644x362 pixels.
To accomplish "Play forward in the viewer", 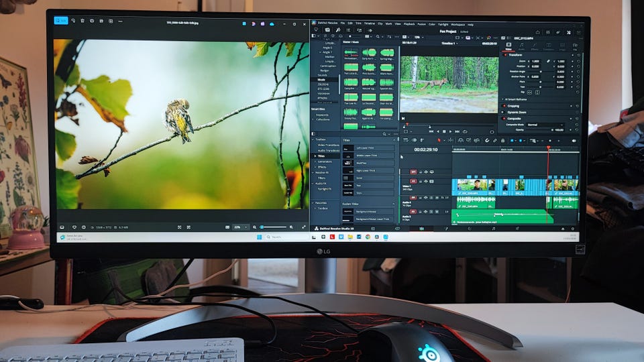I will [451, 131].
